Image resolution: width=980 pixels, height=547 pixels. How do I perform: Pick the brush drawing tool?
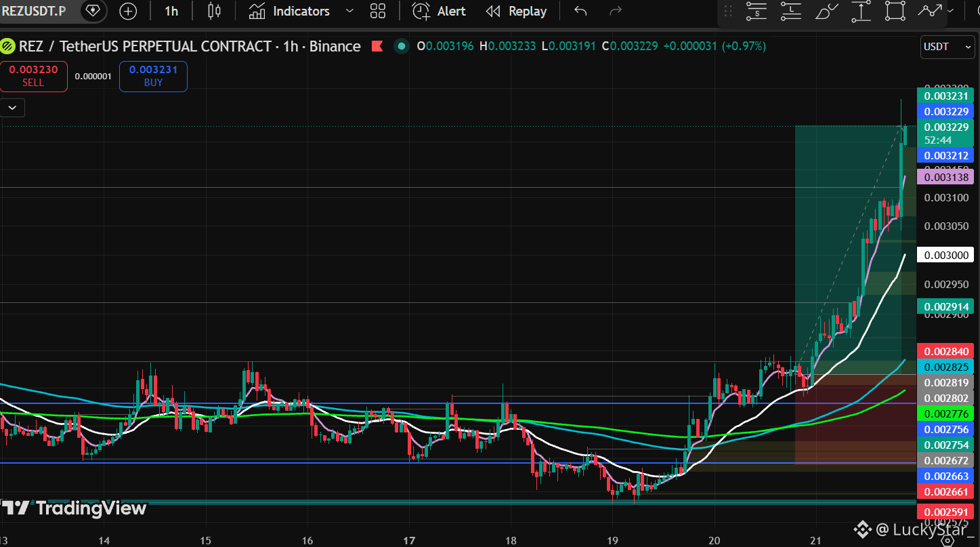coord(826,11)
